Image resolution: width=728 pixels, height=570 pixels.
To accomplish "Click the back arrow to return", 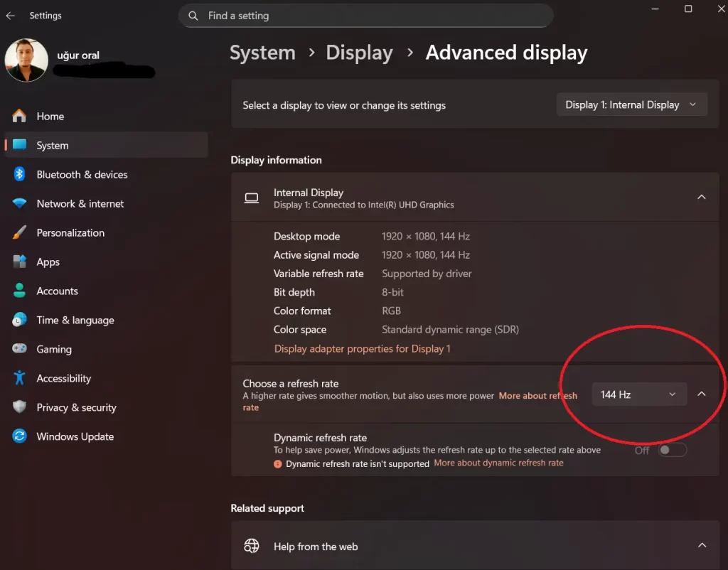I will tap(11, 15).
